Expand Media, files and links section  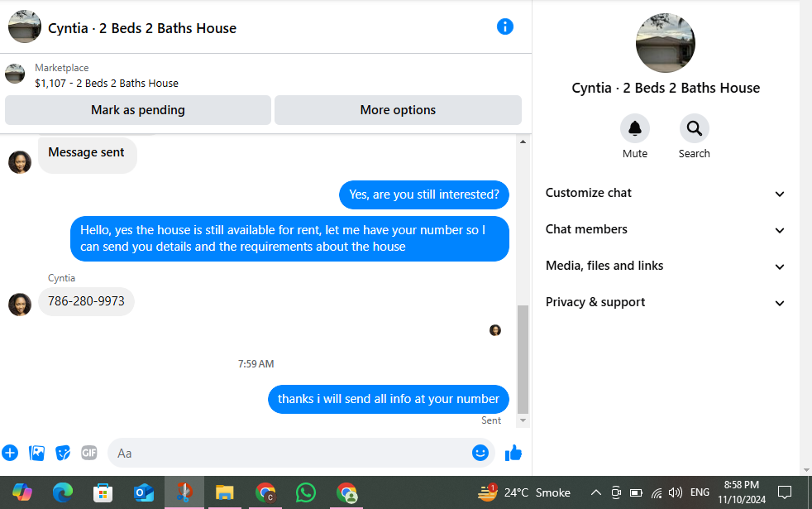click(x=665, y=266)
